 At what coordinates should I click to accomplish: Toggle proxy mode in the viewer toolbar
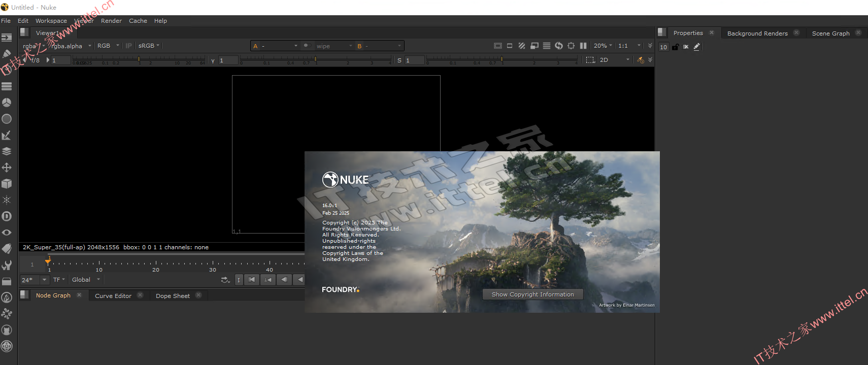535,46
